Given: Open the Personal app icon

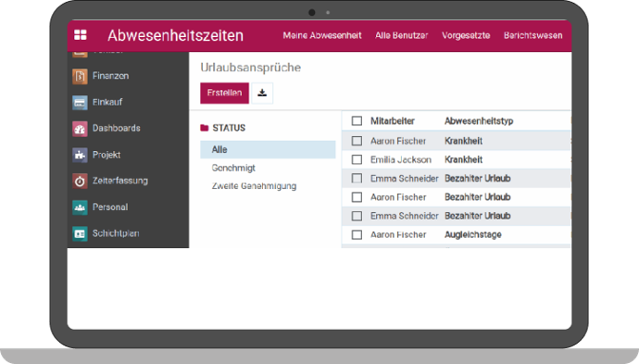Looking at the screenshot, I should pos(80,207).
